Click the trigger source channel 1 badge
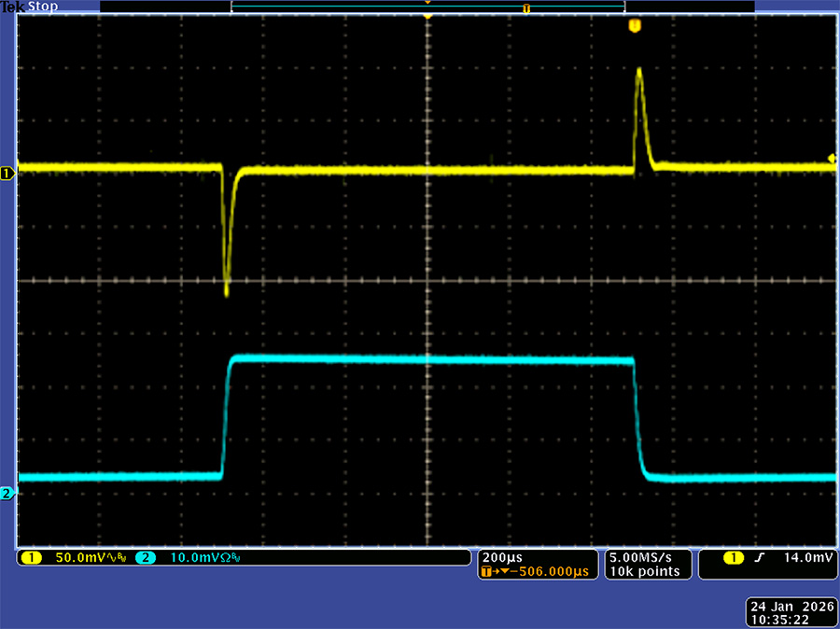Viewport: 840px width, 629px height. 734,558
